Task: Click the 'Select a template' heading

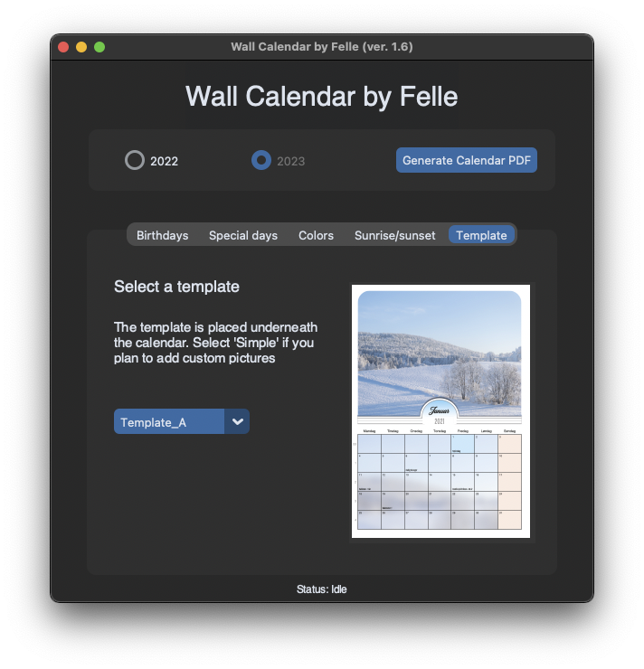Action: click(176, 287)
